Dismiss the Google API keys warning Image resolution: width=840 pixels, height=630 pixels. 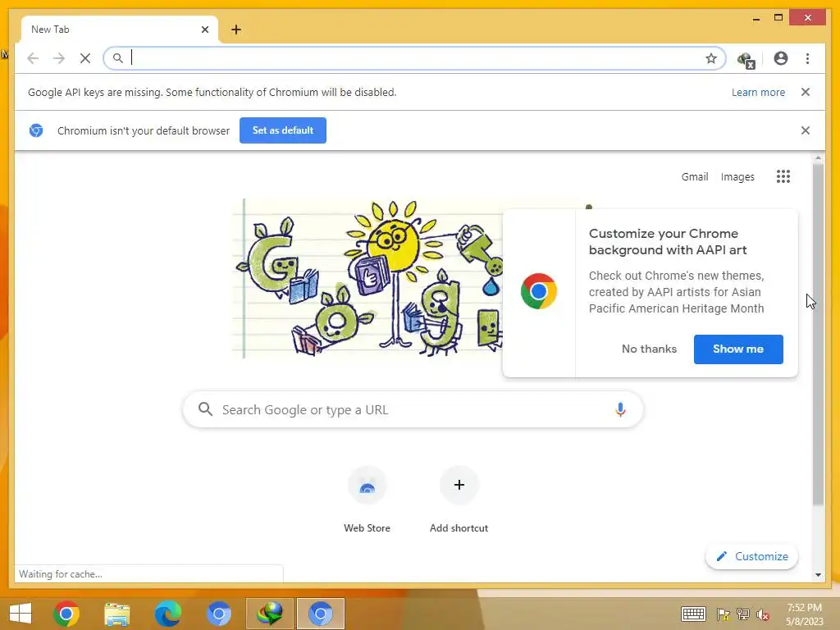(806, 92)
